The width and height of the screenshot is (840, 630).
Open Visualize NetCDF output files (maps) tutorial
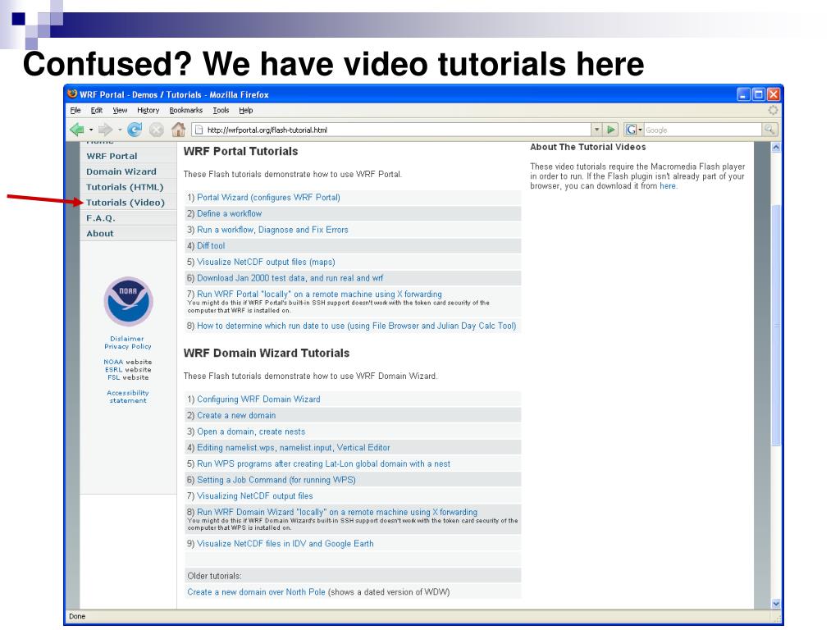pyautogui.click(x=266, y=262)
